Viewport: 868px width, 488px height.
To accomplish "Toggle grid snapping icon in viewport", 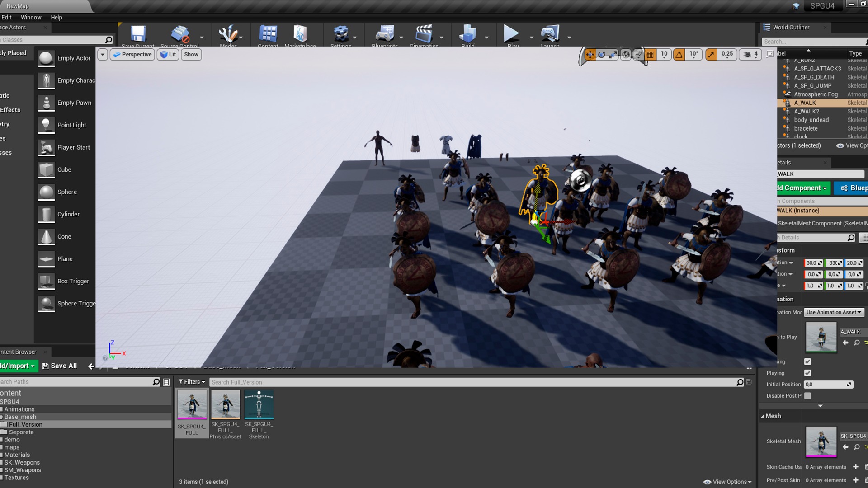I will [x=650, y=55].
